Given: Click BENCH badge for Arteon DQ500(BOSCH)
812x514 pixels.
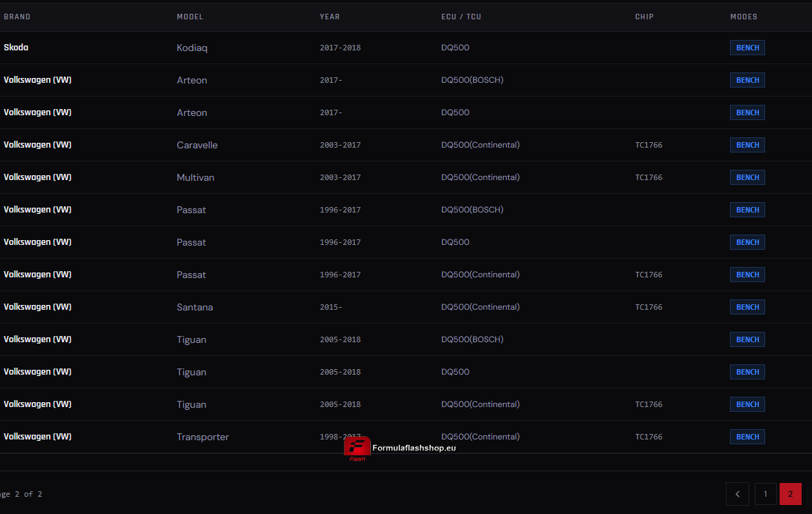Looking at the screenshot, I should (x=747, y=80).
